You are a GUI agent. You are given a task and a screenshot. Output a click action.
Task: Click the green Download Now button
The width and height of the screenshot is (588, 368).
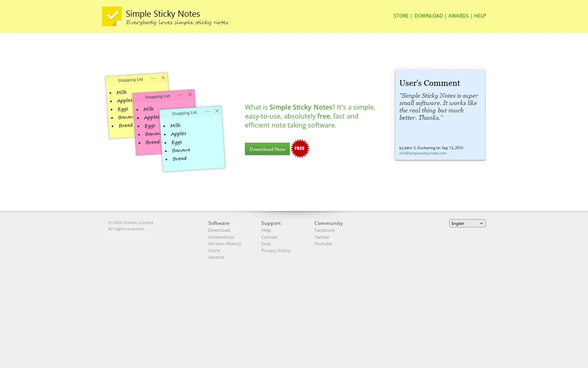267,149
